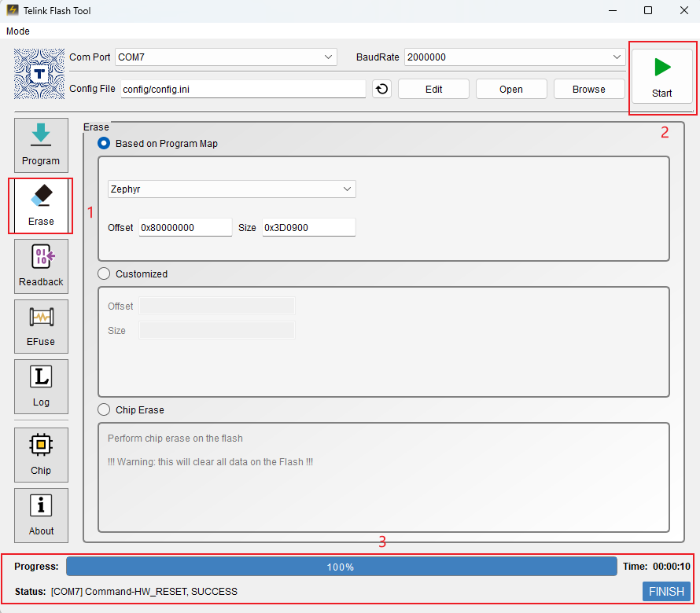This screenshot has width=700, height=613.
Task: Click the Offset field showing 0x80000000
Action: click(x=186, y=228)
